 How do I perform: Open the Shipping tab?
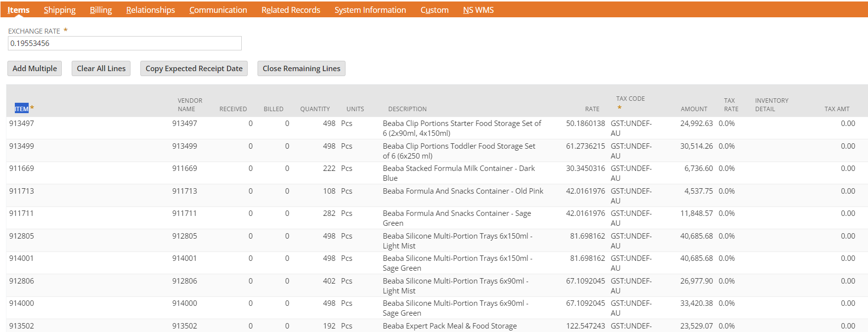click(x=60, y=10)
